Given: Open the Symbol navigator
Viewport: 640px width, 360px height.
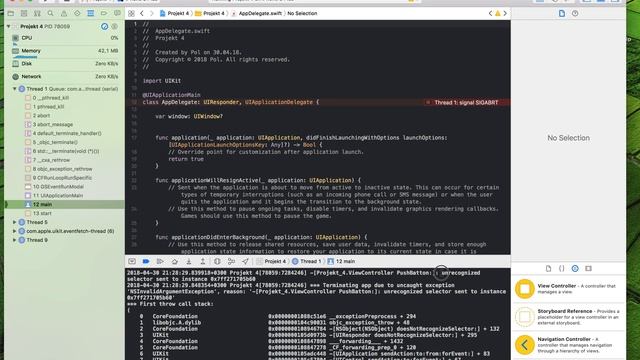Looking at the screenshot, I should 37,13.
